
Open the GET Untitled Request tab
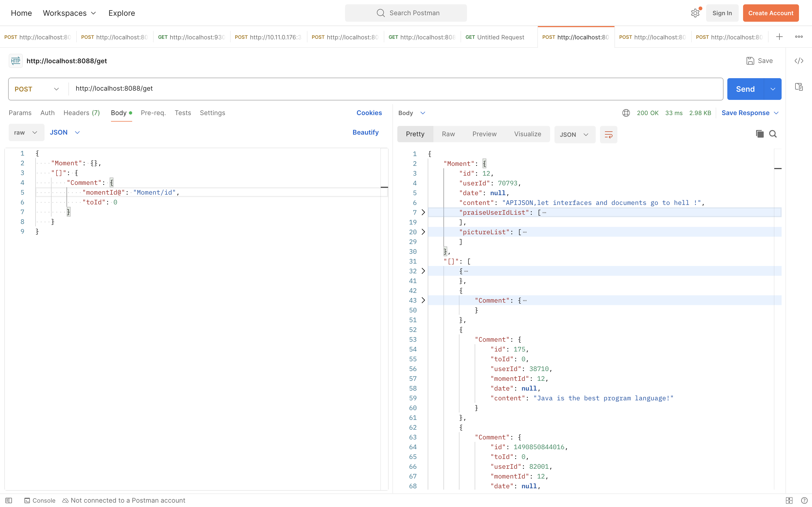pos(499,37)
